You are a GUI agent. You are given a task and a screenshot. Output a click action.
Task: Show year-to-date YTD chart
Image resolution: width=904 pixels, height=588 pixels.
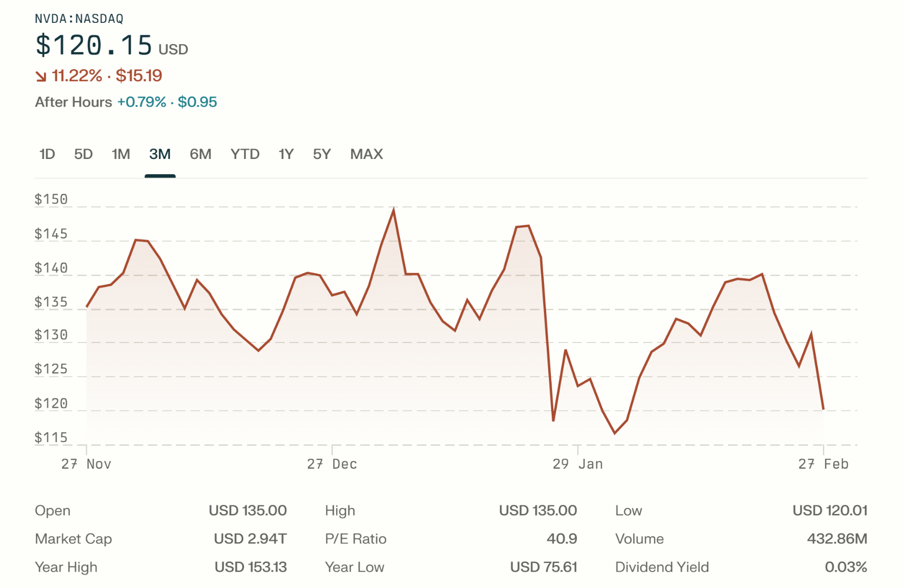pyautogui.click(x=245, y=154)
